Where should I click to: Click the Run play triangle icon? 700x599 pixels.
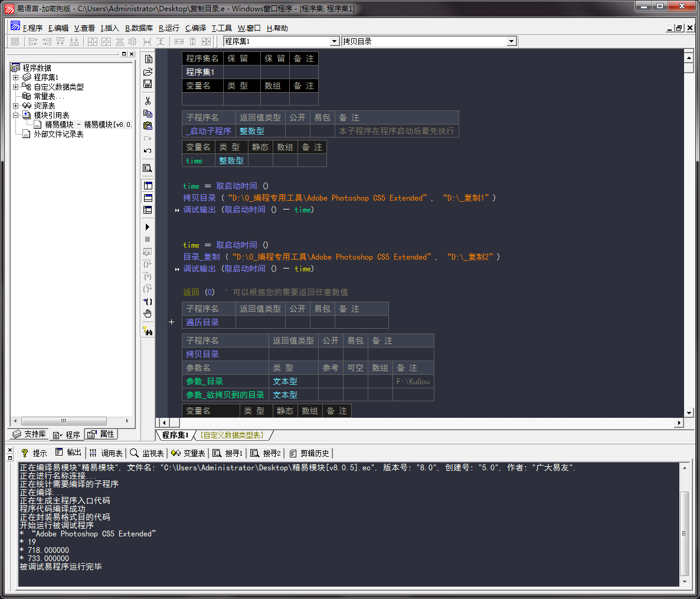point(148,227)
